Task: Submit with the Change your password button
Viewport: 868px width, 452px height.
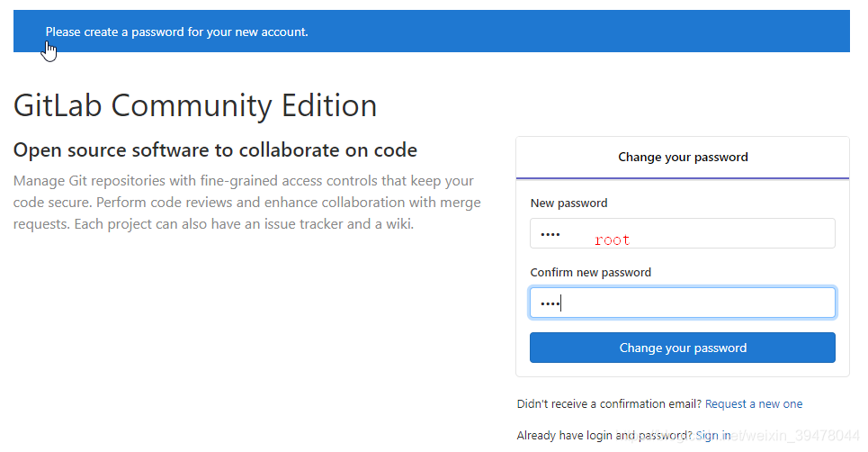Action: click(x=682, y=348)
